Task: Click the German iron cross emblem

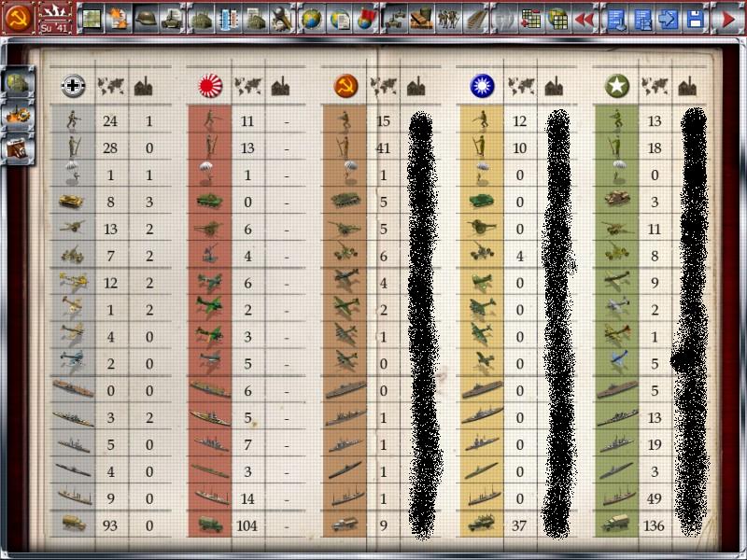Action: [x=73, y=86]
